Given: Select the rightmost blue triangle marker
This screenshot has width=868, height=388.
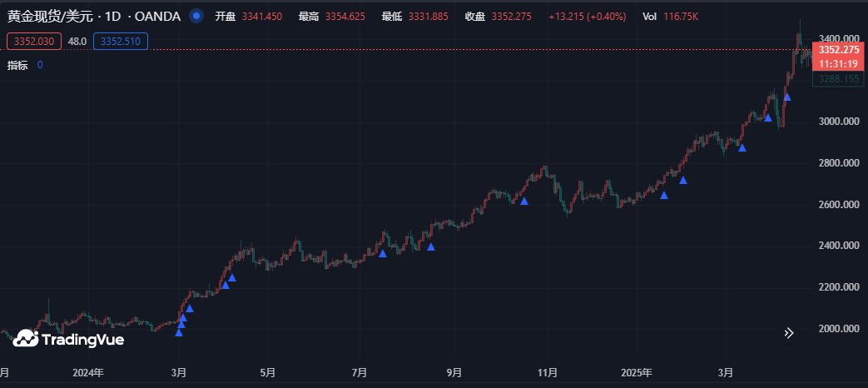Looking at the screenshot, I should point(787,97).
